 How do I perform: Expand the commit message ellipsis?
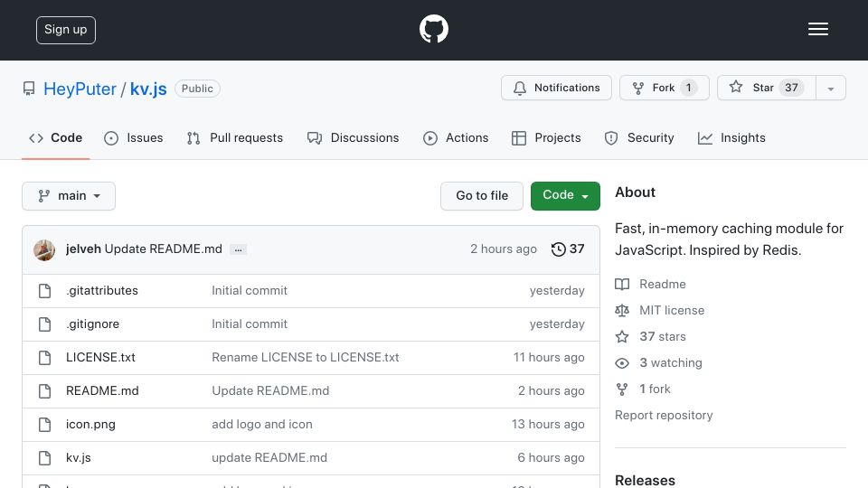(x=238, y=249)
